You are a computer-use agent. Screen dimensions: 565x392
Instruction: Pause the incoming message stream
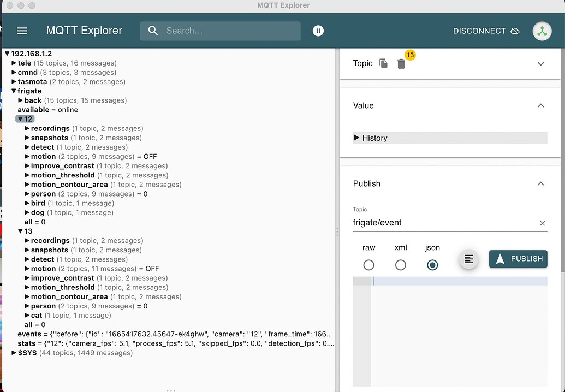coord(318,31)
